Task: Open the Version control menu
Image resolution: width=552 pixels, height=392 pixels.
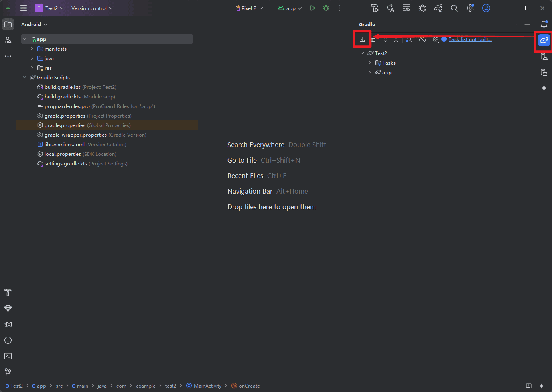Action: [92, 8]
